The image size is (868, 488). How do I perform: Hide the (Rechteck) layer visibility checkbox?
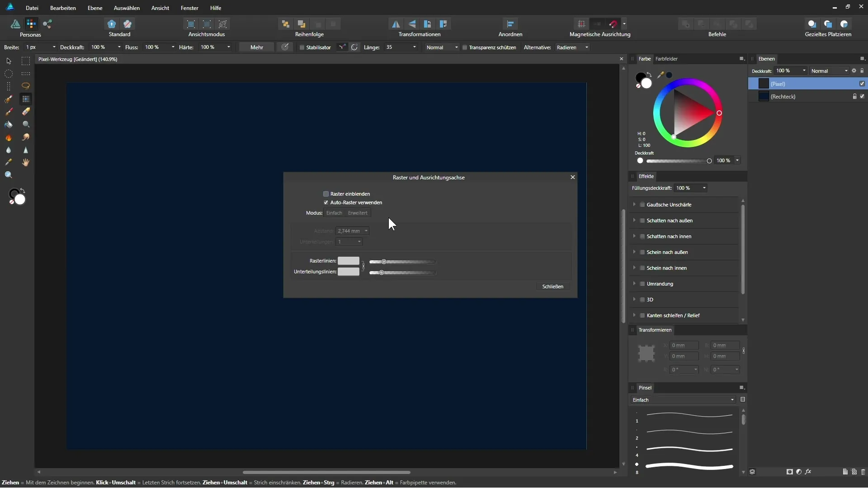point(862,96)
